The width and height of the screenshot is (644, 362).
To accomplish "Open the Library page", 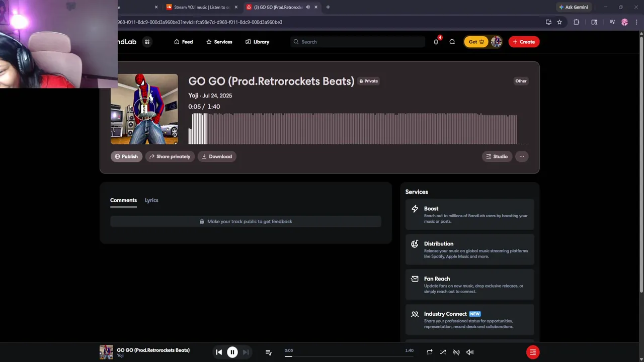I will 257,42.
